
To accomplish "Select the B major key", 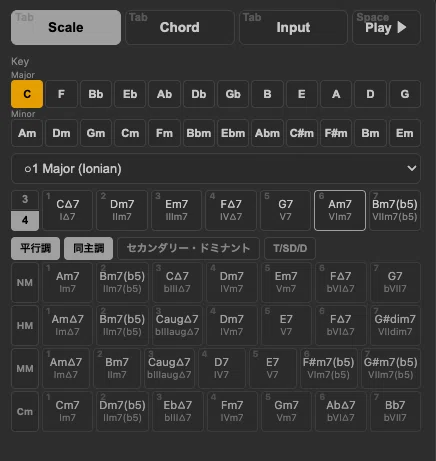I will tap(267, 94).
